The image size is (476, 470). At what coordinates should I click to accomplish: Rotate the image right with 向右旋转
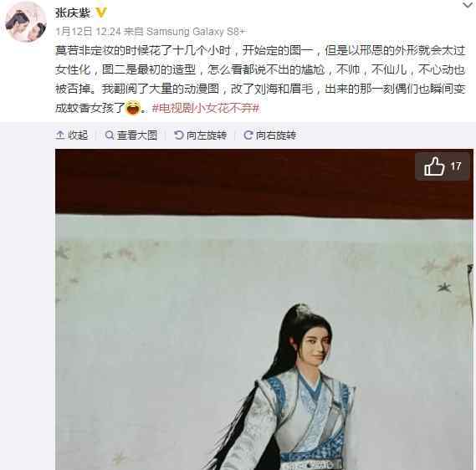click(270, 135)
